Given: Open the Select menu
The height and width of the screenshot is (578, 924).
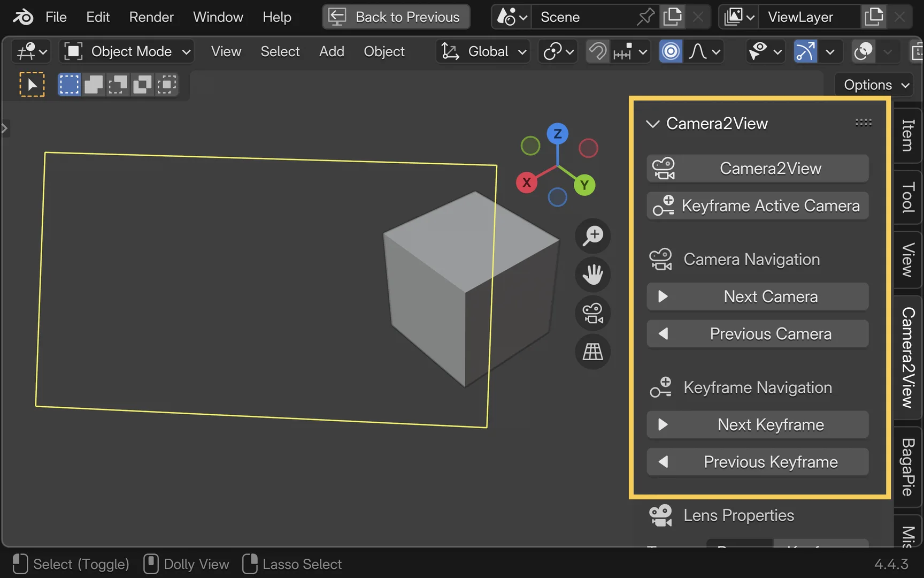Looking at the screenshot, I should coord(280,52).
